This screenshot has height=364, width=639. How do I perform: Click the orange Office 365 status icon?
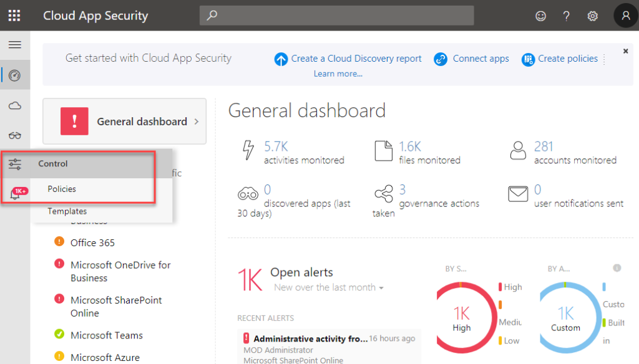59,241
